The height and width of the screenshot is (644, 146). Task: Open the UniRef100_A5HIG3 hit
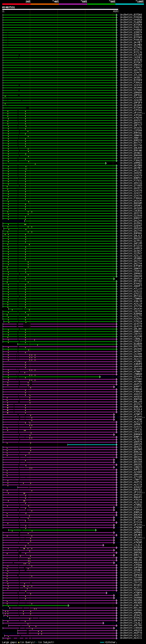point(131,65)
